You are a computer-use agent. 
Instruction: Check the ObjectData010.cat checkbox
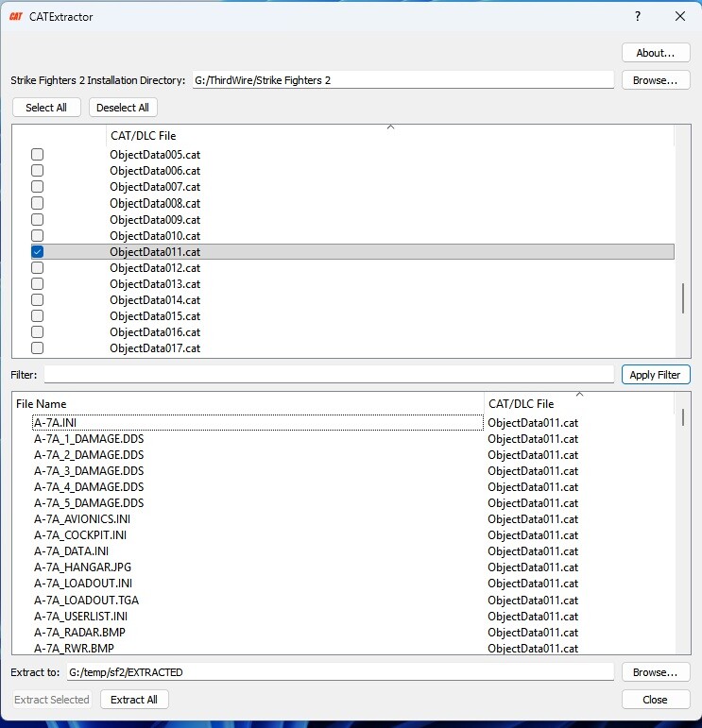(37, 235)
